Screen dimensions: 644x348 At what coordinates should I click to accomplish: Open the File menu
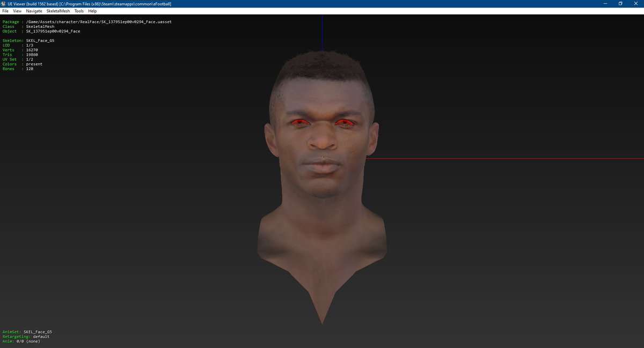(x=6, y=11)
